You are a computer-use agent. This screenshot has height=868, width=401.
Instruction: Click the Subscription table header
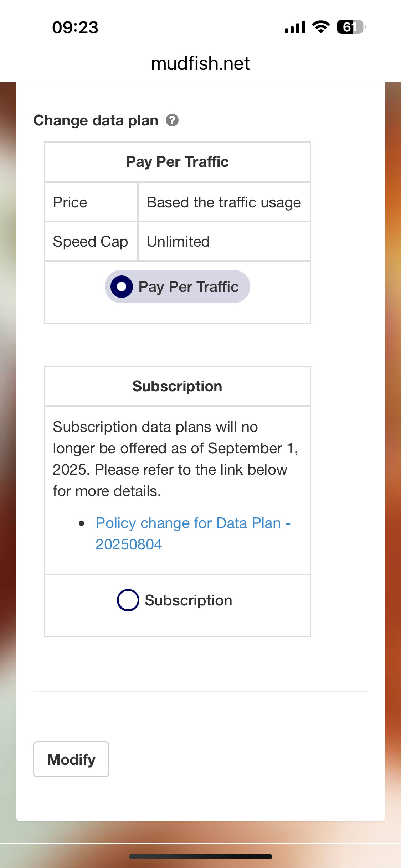tap(177, 386)
